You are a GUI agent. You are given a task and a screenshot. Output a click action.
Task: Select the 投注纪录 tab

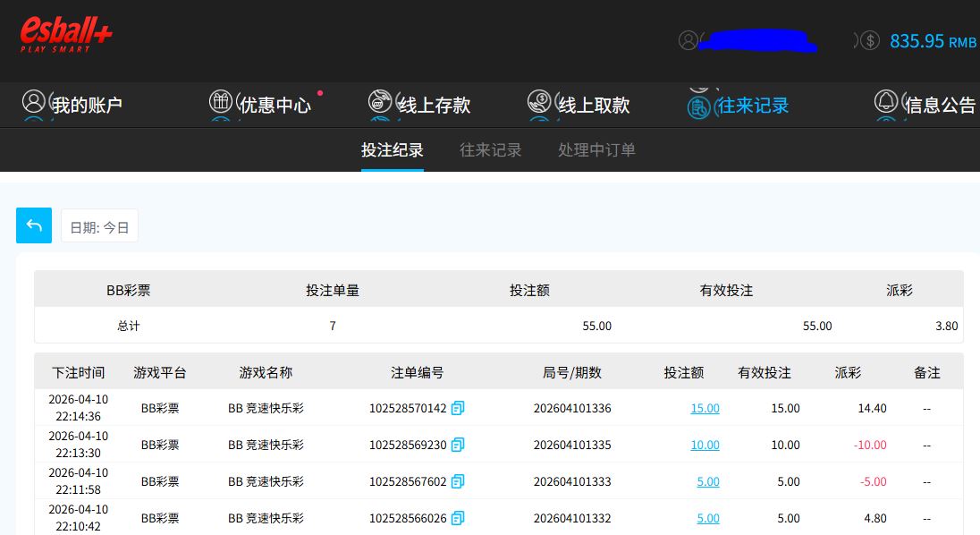click(x=392, y=150)
